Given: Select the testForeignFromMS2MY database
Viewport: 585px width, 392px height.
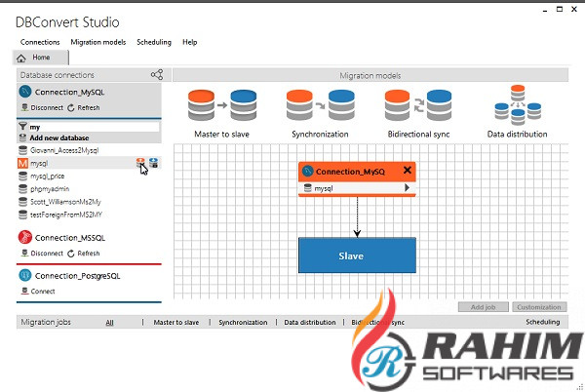Looking at the screenshot, I should (x=66, y=215).
